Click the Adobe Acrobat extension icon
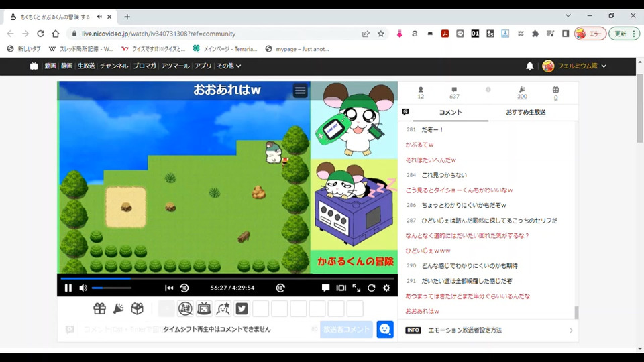The height and width of the screenshot is (362, 644). tap(445, 34)
